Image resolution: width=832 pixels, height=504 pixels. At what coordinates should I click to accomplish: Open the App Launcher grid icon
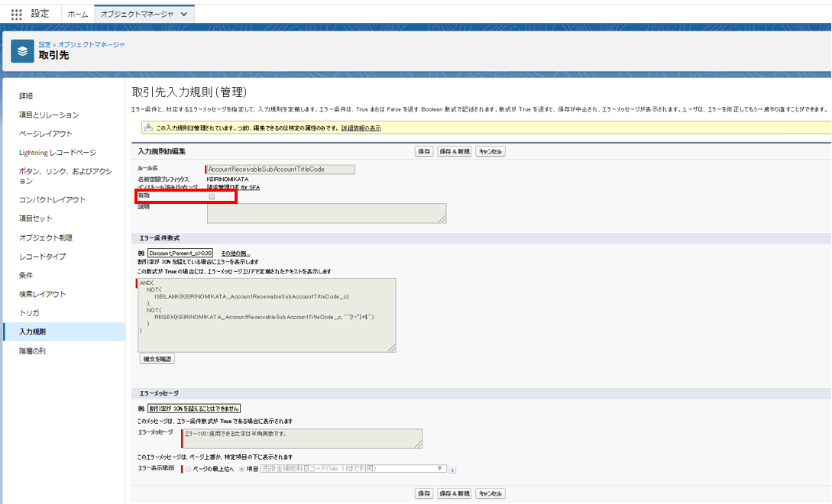pos(17,14)
